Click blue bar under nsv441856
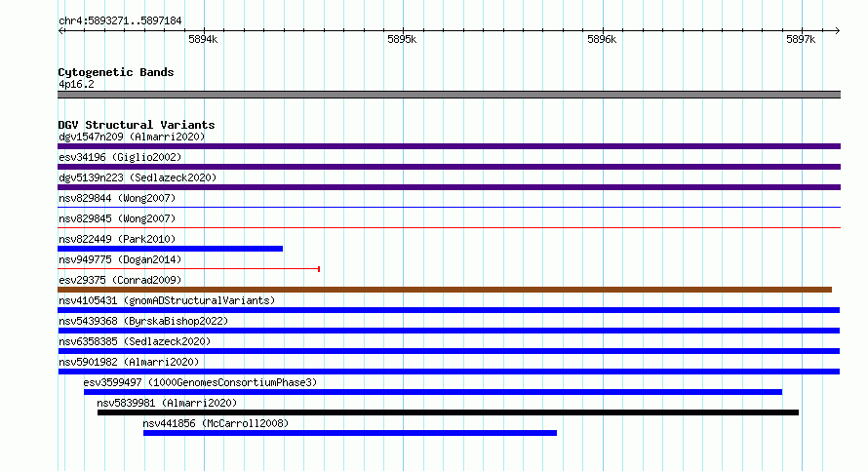Image resolution: width=868 pixels, height=471 pixels. coord(350,433)
